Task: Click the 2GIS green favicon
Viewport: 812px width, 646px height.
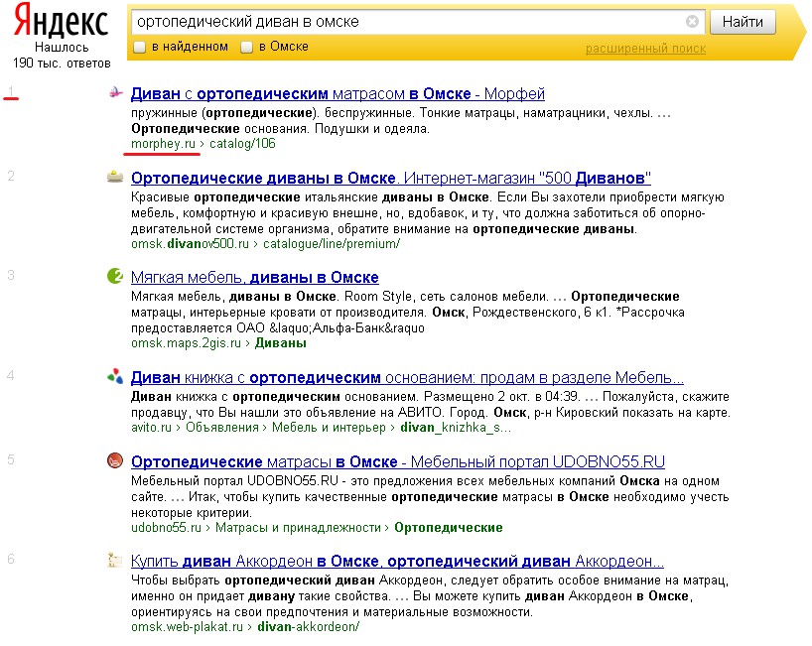Action: coord(115,276)
